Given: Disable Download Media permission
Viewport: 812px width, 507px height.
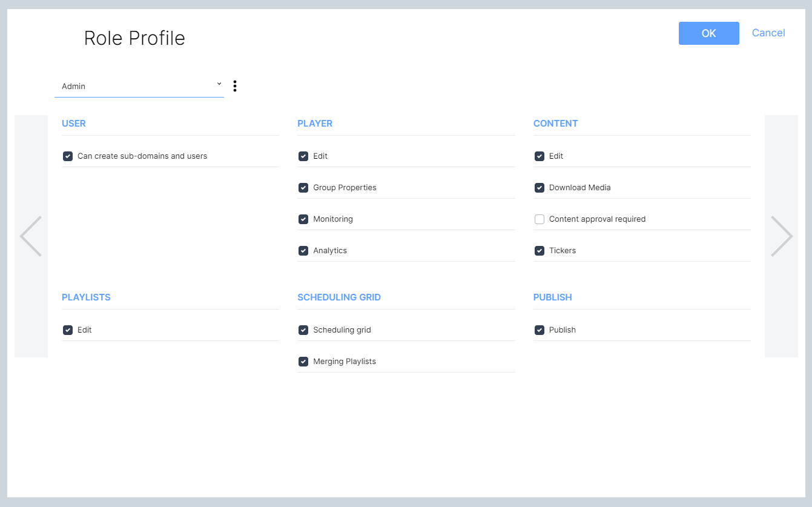Looking at the screenshot, I should (x=540, y=188).
